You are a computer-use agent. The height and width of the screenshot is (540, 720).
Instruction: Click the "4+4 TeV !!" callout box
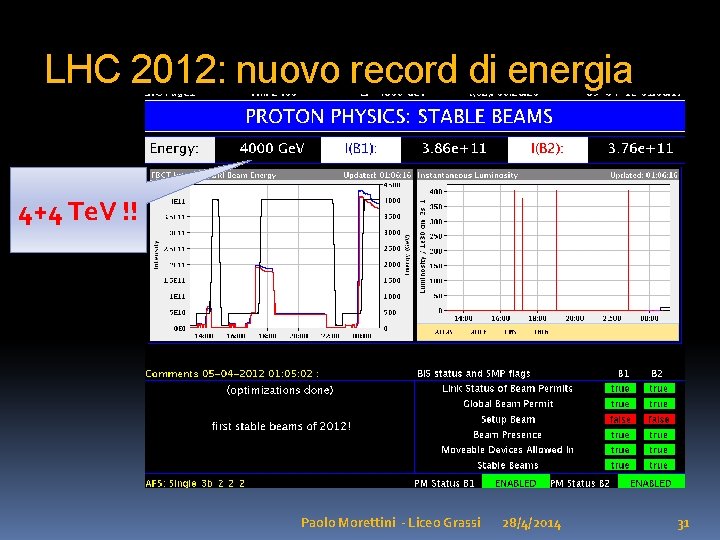(79, 210)
